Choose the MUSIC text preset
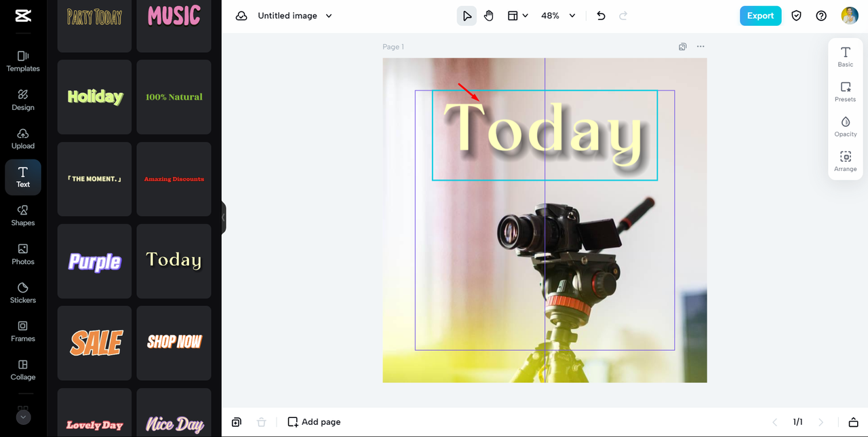Image resolution: width=868 pixels, height=437 pixels. click(174, 26)
